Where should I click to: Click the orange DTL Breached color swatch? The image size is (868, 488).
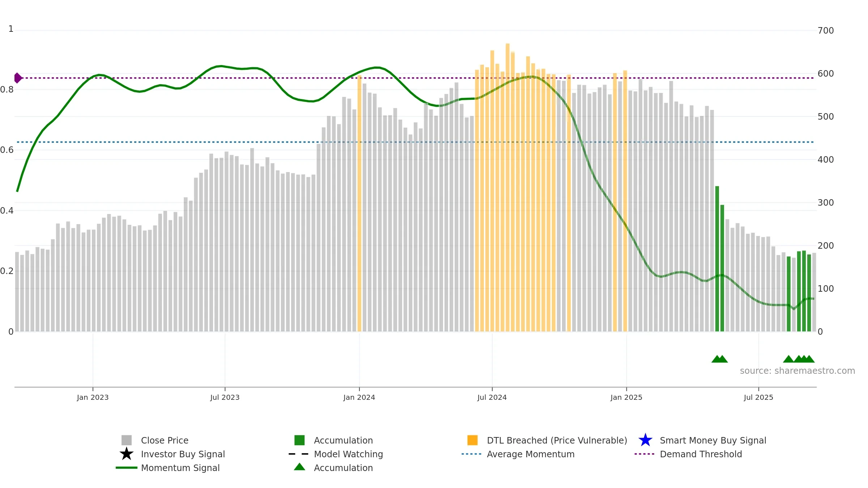(x=473, y=440)
